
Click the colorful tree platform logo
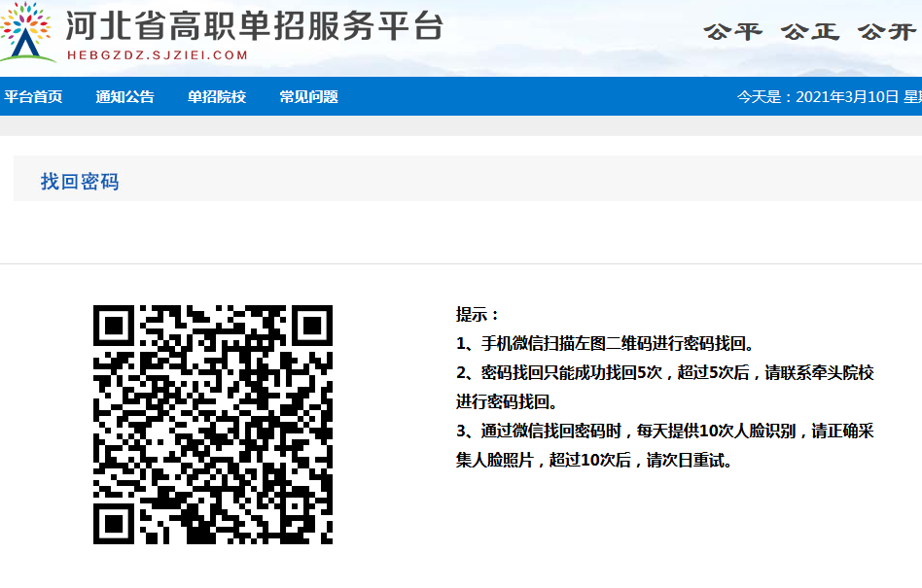coord(26,32)
